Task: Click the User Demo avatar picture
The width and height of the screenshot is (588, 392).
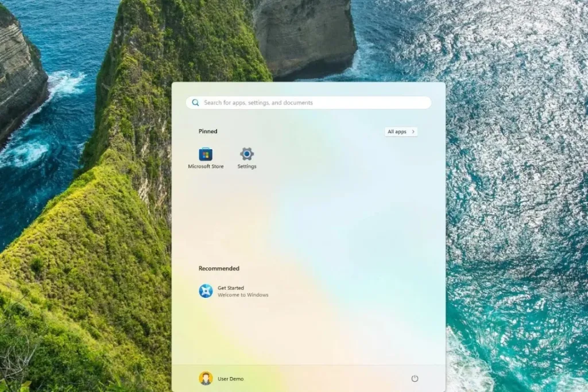Action: click(x=206, y=378)
